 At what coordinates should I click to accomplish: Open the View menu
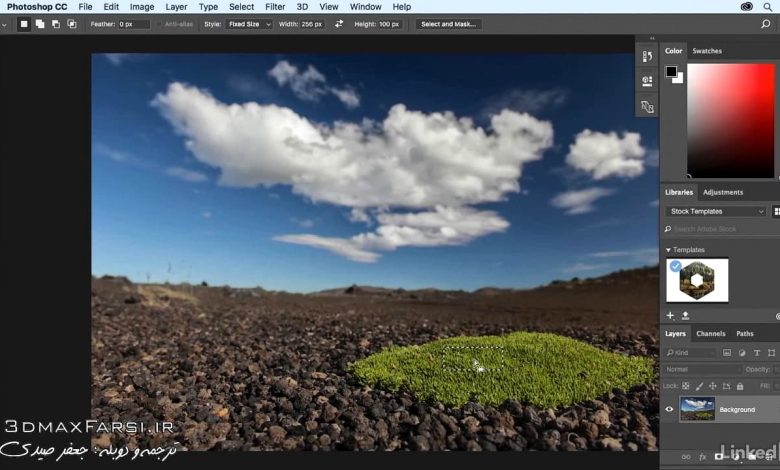tap(328, 7)
